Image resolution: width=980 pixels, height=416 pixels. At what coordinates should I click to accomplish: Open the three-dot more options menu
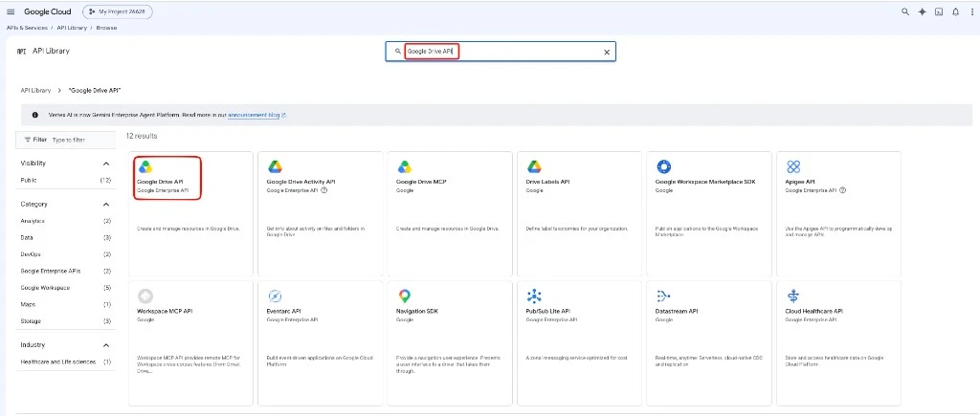click(x=972, y=11)
